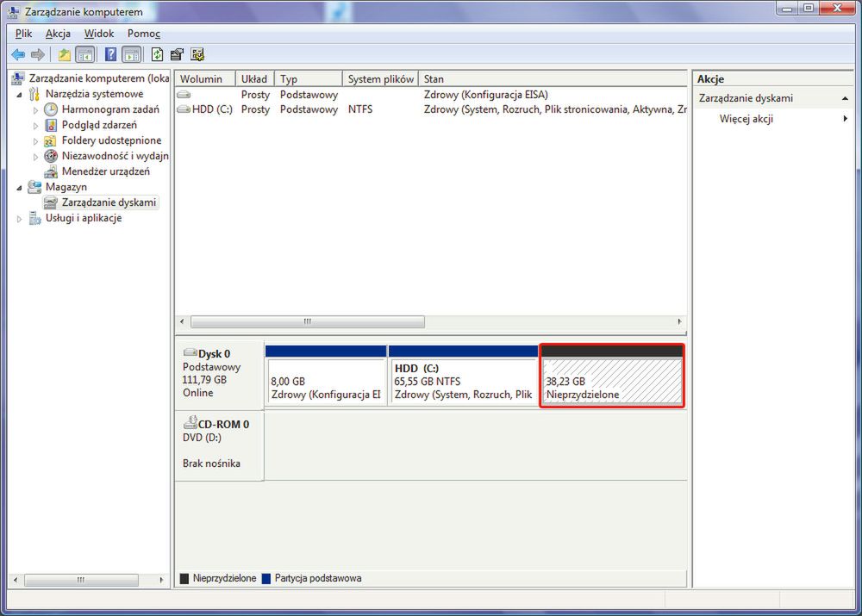Sort by the Stan column header
The image size is (862, 616).
(553, 79)
